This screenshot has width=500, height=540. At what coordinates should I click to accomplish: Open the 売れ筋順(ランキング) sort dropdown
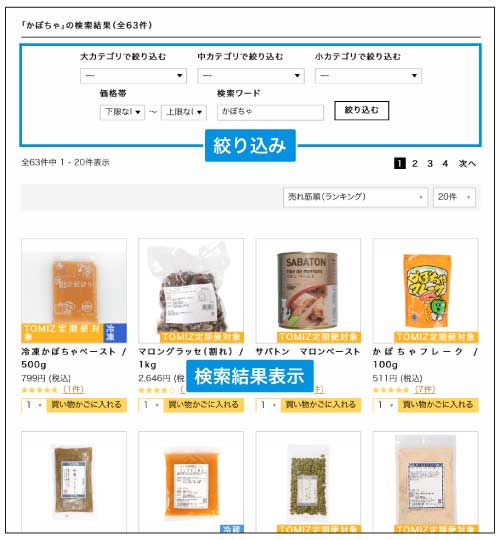(355, 197)
